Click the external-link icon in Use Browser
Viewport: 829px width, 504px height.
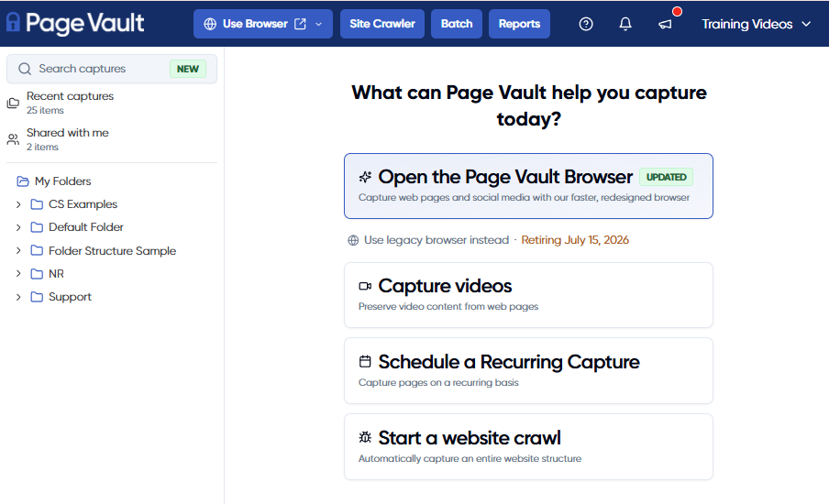(x=300, y=24)
